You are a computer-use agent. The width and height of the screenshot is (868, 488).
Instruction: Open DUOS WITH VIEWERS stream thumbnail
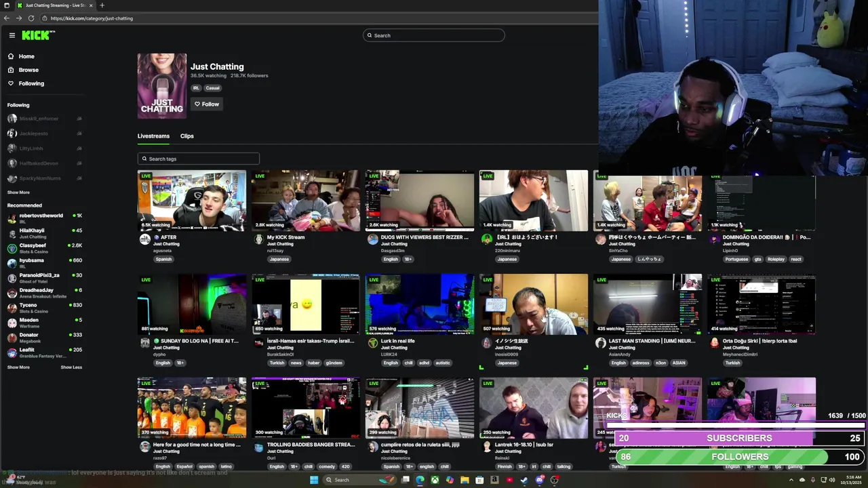tap(420, 201)
